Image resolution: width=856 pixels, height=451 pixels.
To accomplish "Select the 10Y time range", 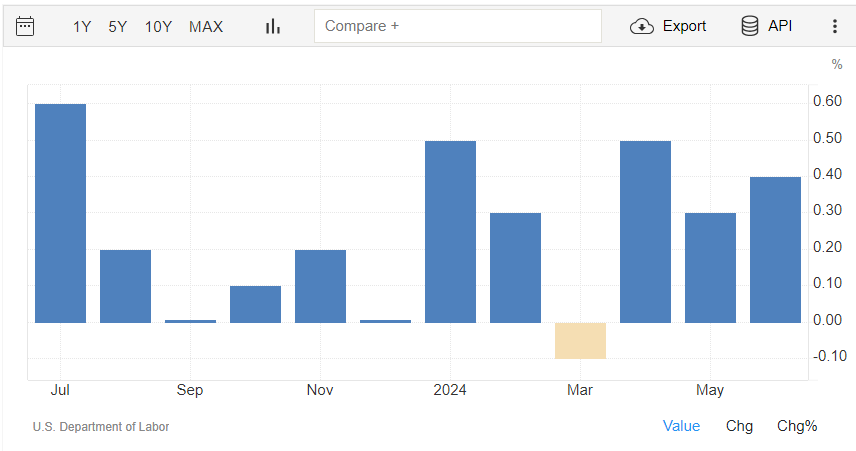I will coord(158,27).
